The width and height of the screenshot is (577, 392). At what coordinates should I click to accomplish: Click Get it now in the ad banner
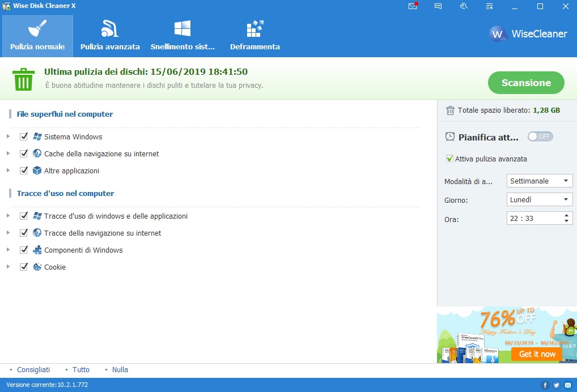point(537,354)
